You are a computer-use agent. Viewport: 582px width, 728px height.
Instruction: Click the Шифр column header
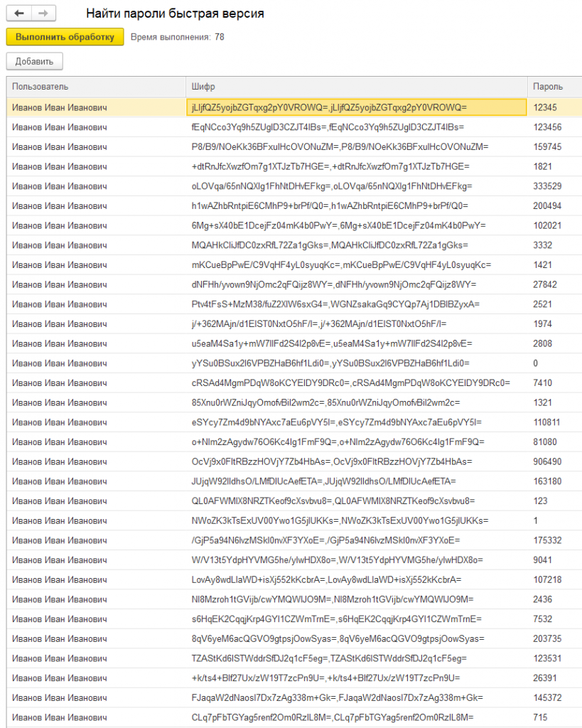tap(203, 87)
